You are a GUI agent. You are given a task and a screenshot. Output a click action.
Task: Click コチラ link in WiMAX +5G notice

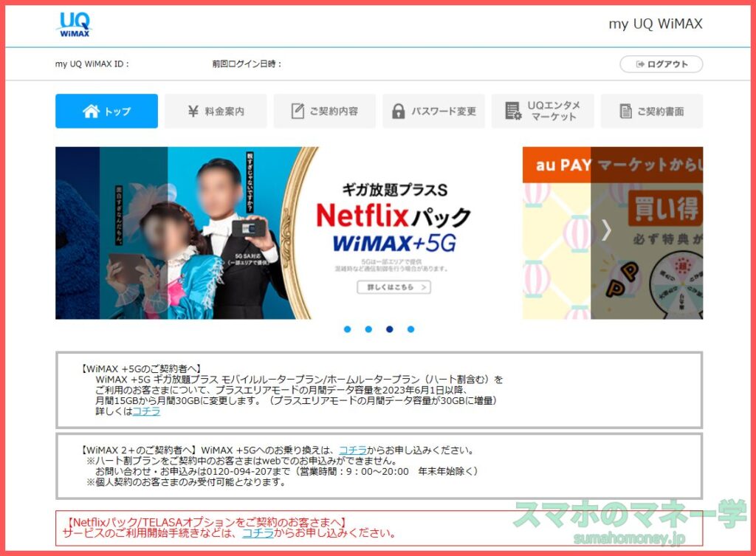(146, 411)
